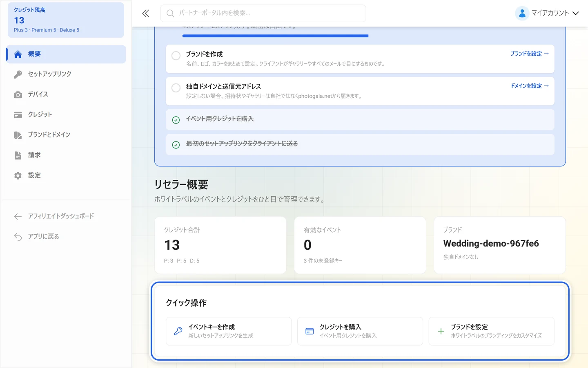Select the イベントキーを作成 quick action
This screenshot has height=368, width=588.
(x=229, y=331)
